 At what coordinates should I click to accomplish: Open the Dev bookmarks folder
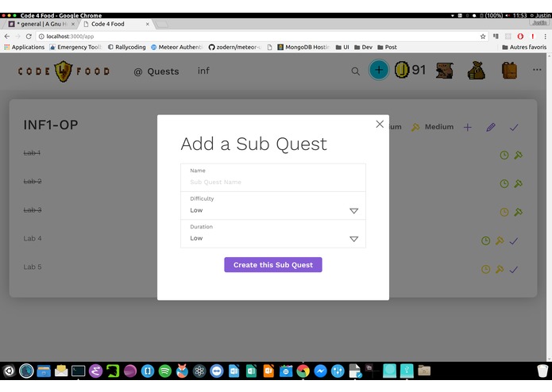363,47
